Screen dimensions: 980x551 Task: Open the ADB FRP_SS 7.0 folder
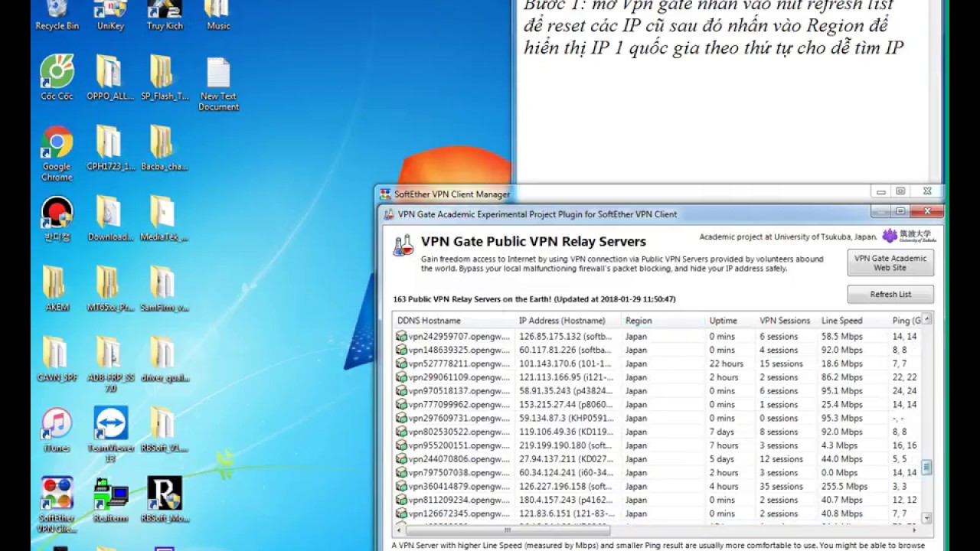[109, 364]
